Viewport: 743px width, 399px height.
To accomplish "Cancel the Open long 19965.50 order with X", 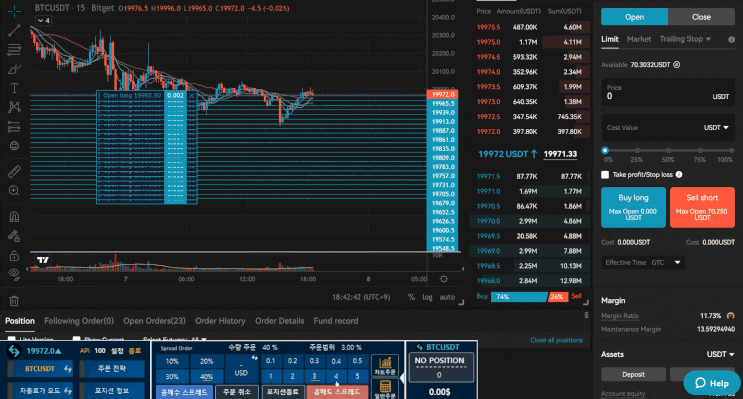I will point(191,95).
